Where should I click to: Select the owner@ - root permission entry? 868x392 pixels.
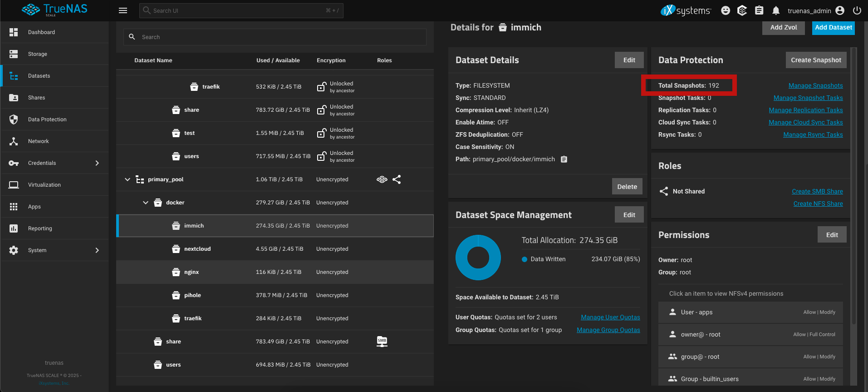pyautogui.click(x=750, y=334)
